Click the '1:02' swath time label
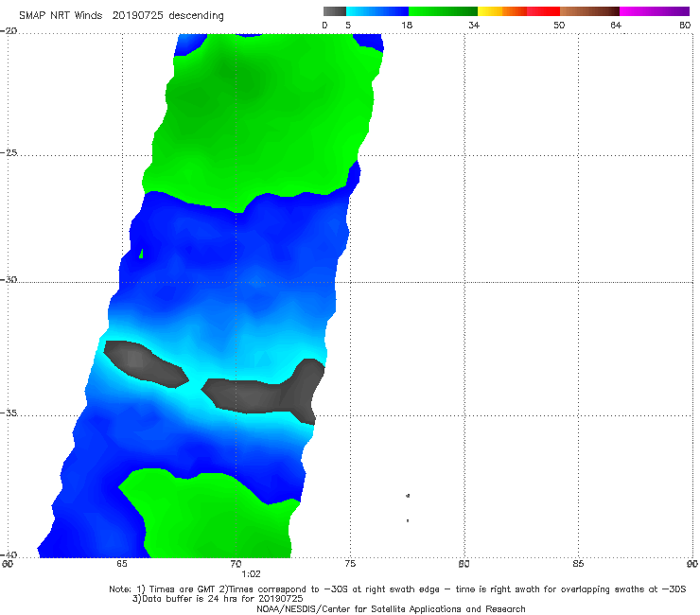700x615 pixels. [x=251, y=574]
